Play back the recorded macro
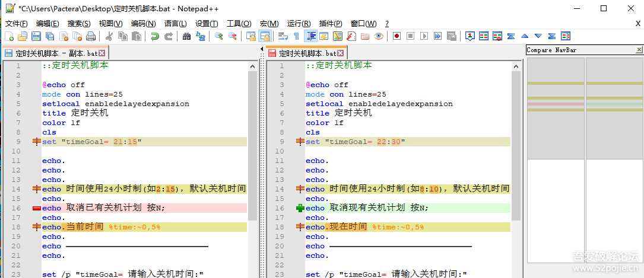 (x=424, y=36)
